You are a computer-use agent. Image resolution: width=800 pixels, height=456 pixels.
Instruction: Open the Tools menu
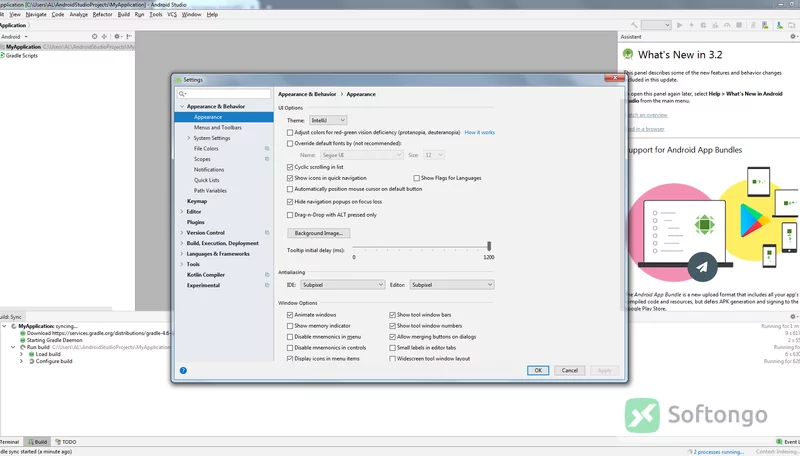(156, 14)
